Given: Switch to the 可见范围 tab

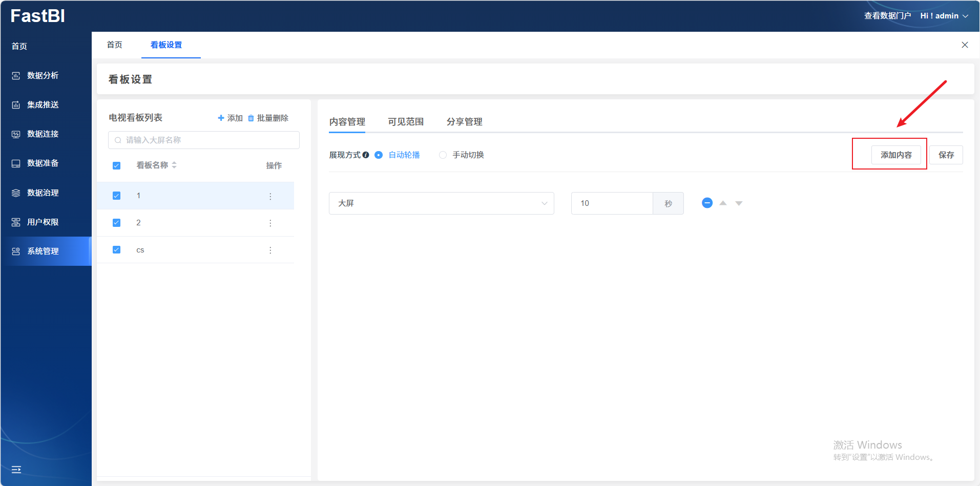Looking at the screenshot, I should 406,122.
